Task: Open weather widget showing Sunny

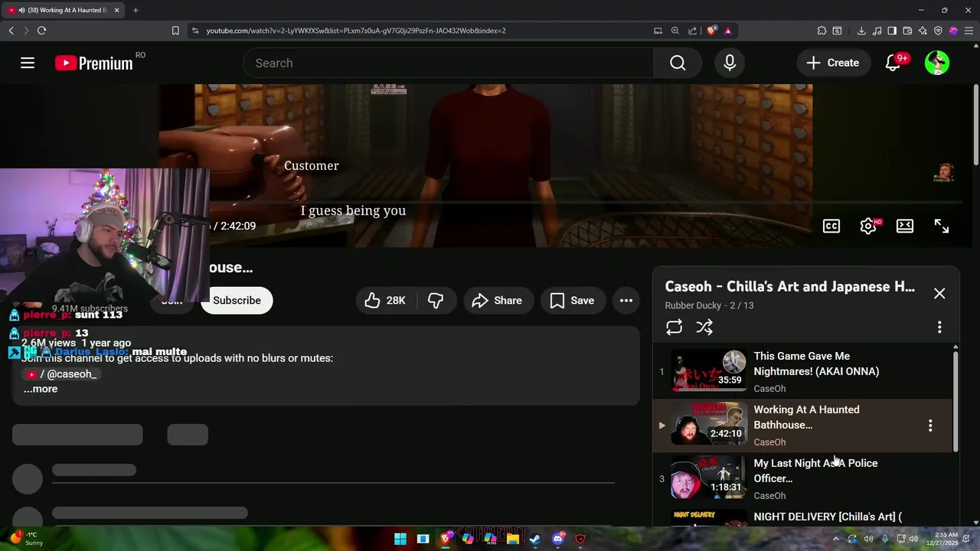Action: (x=26, y=539)
